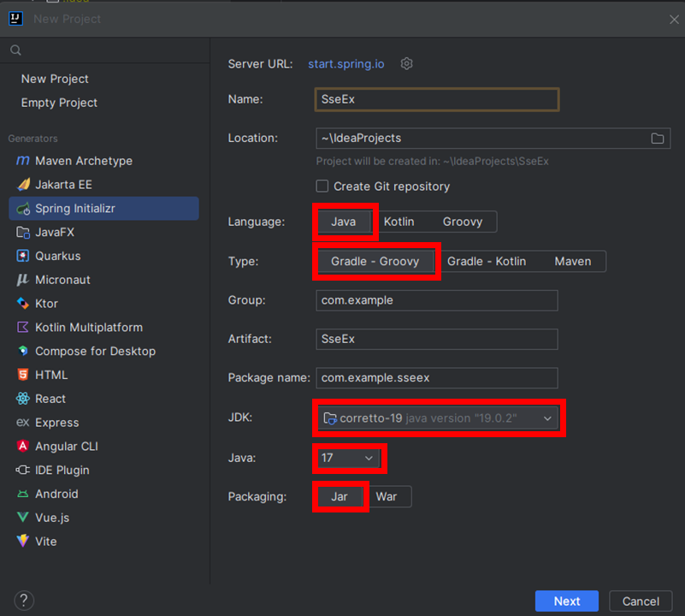The width and height of the screenshot is (685, 616).
Task: Click the IDE Plugin icon
Action: pyautogui.click(x=23, y=470)
